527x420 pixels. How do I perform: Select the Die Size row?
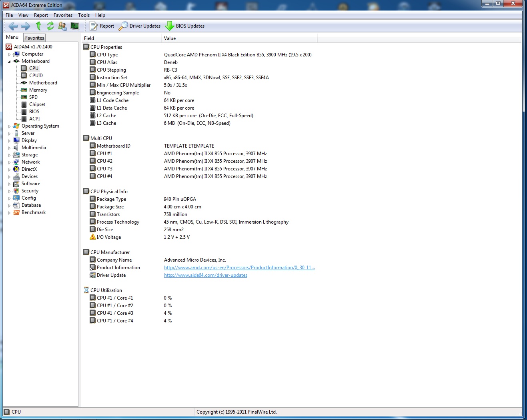tap(136, 230)
